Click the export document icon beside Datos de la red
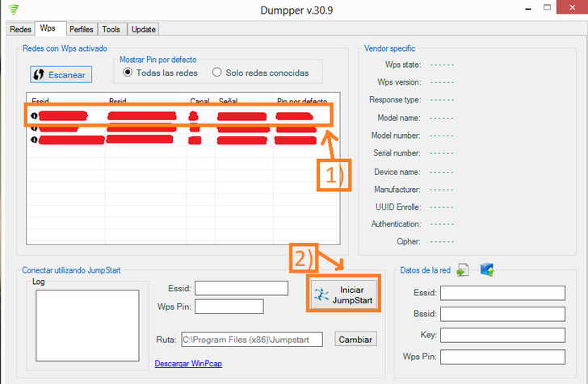 tap(463, 270)
